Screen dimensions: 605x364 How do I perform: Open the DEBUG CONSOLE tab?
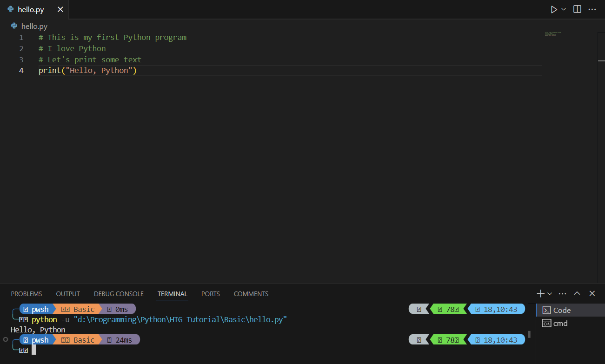coord(119,294)
